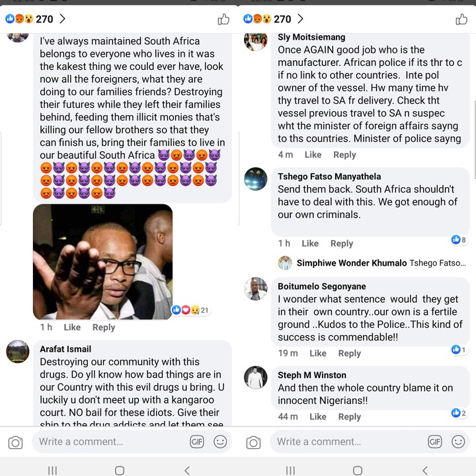
Task: Open recent apps on the left screen
Action: click(x=52, y=471)
